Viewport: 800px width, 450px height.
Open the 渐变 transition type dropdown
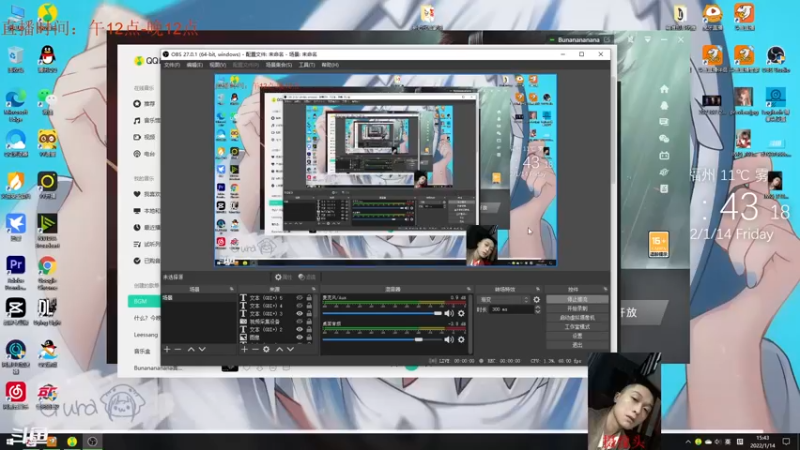coord(504,299)
